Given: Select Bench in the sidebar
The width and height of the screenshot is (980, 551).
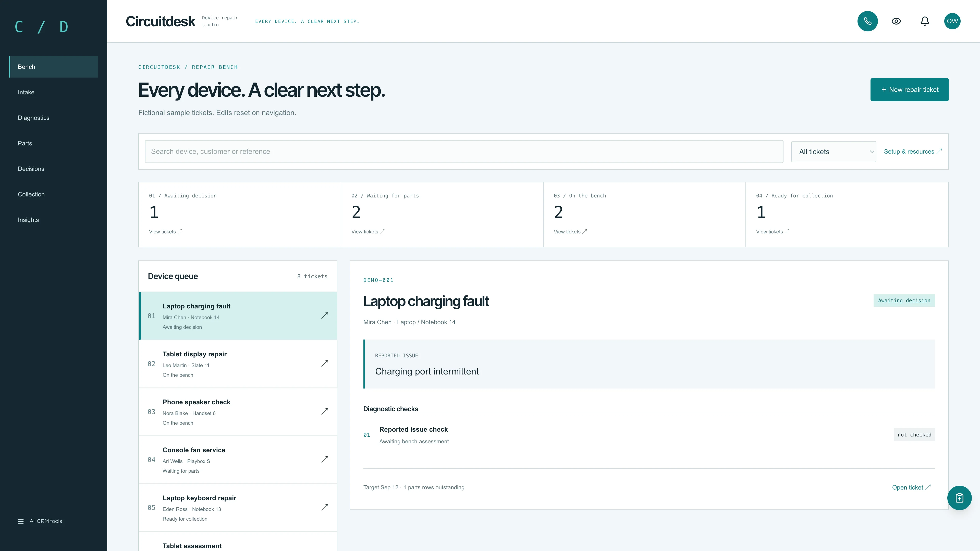Looking at the screenshot, I should (54, 67).
